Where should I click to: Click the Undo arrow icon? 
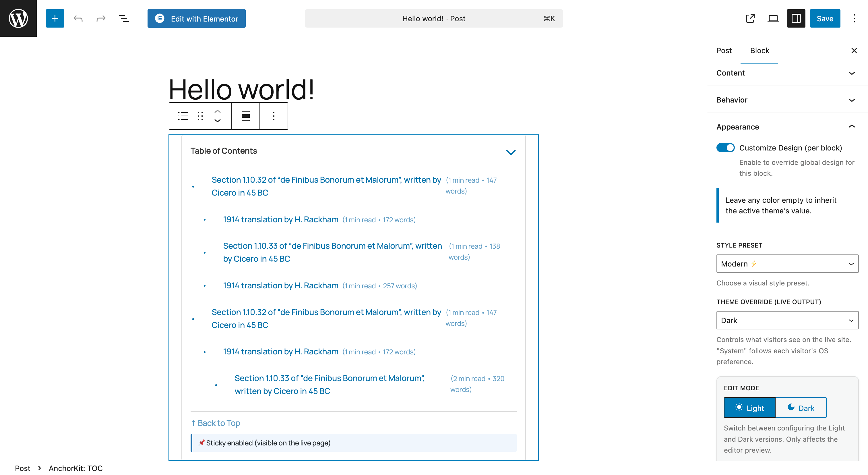point(77,18)
